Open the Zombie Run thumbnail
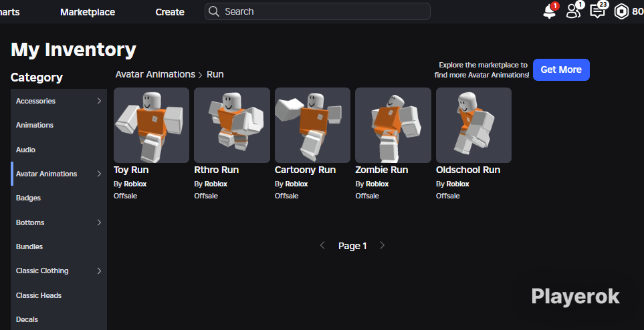This screenshot has height=330, width=644. coord(393,125)
